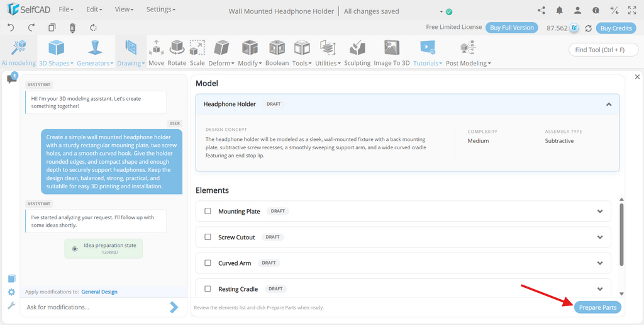
Task: Click the Ai modeling icon
Action: tap(18, 48)
